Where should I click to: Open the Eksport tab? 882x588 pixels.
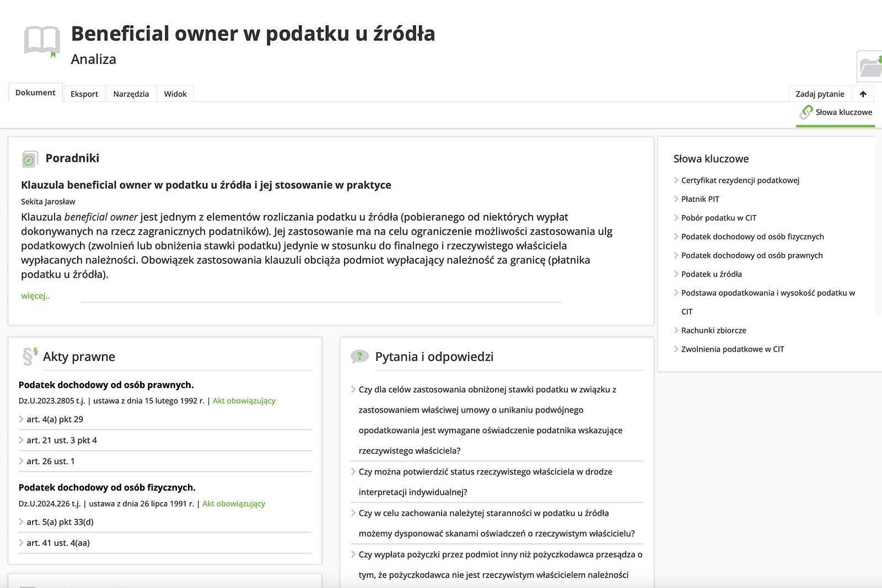coord(84,94)
